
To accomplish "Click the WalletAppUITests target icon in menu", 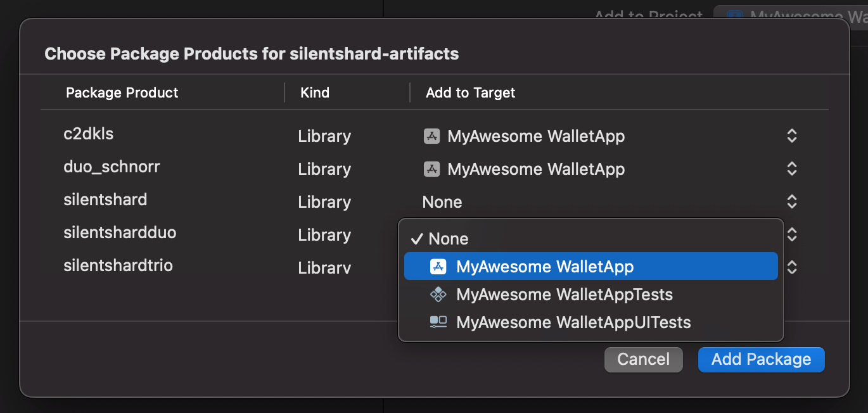I will [438, 322].
